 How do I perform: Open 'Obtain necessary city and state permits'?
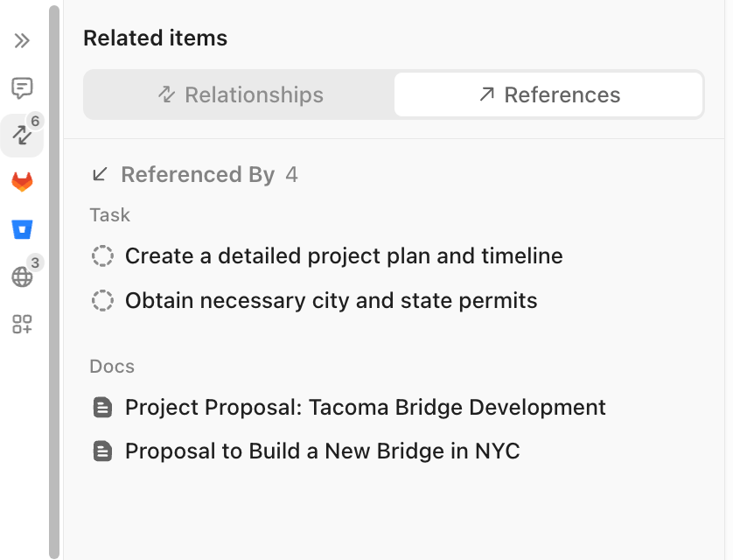coord(331,299)
